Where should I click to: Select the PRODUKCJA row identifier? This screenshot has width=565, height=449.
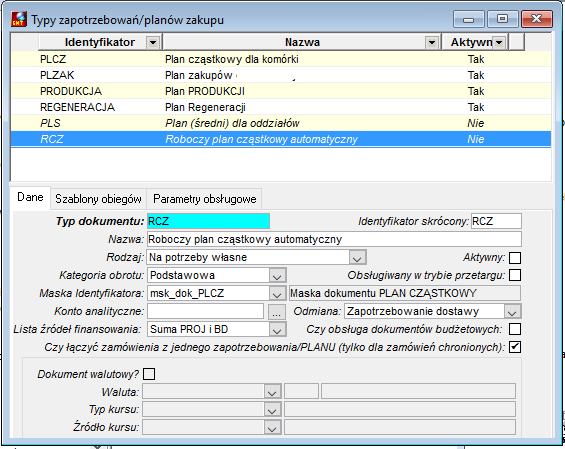(x=71, y=91)
